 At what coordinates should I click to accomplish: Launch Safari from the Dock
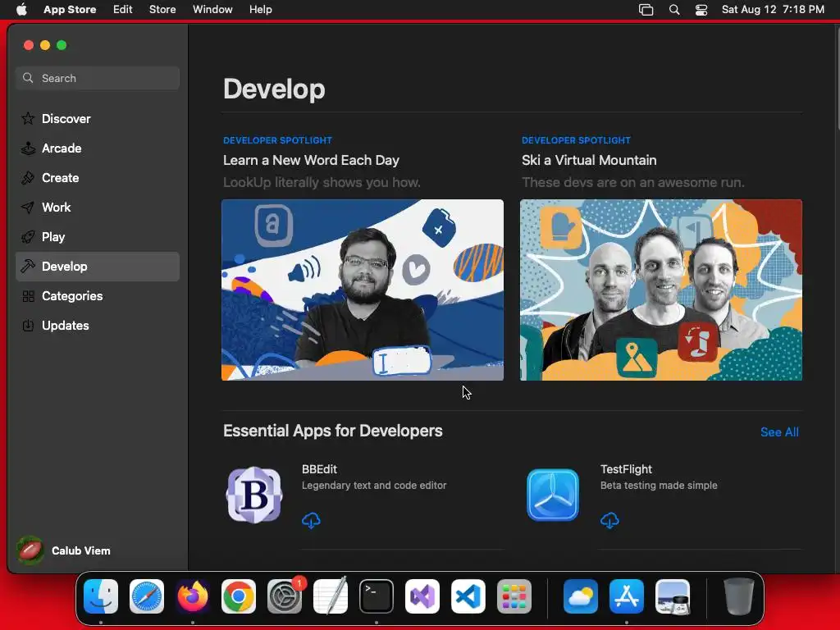(x=147, y=596)
